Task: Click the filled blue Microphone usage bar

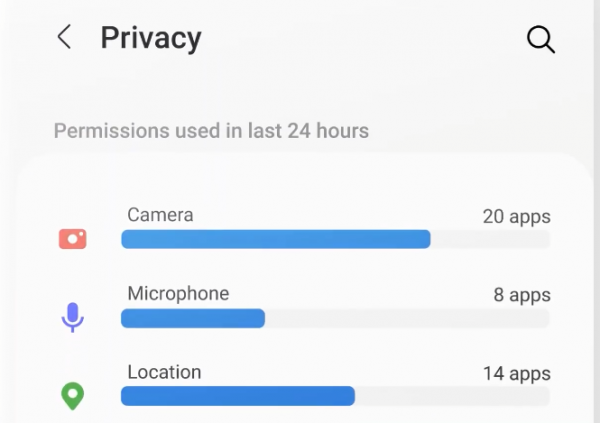Action: coord(192,318)
